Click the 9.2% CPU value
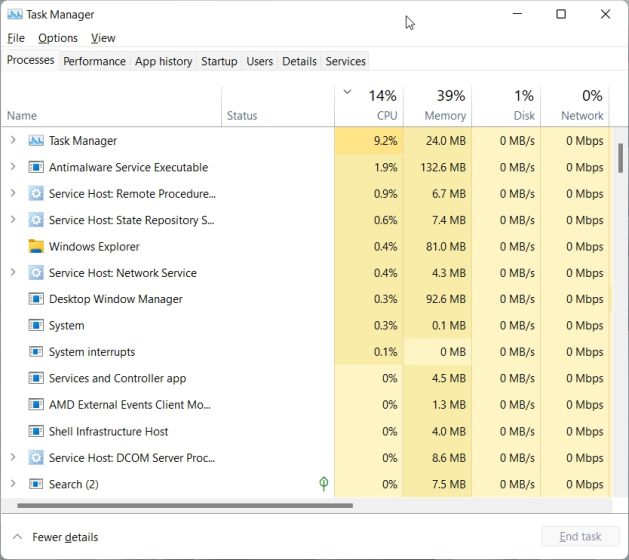 click(x=386, y=141)
